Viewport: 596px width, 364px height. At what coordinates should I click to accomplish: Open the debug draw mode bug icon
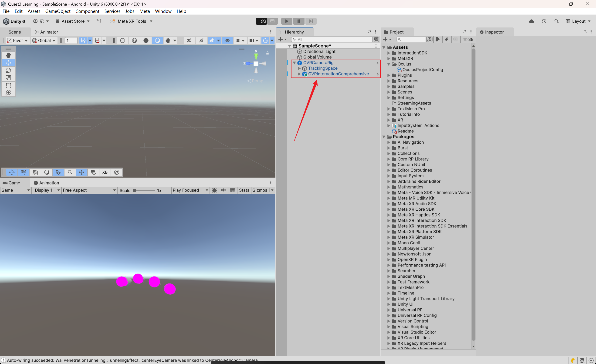pyautogui.click(x=168, y=41)
